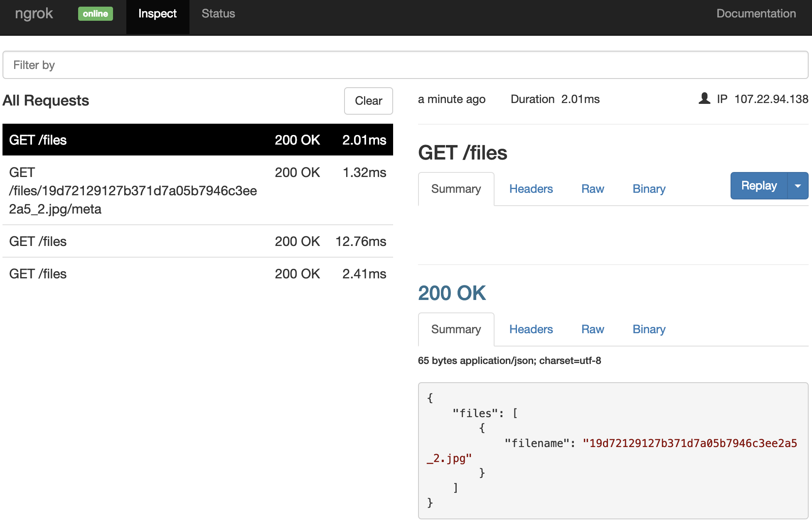
Task: Switch to the request Headers tab
Action: (531, 189)
